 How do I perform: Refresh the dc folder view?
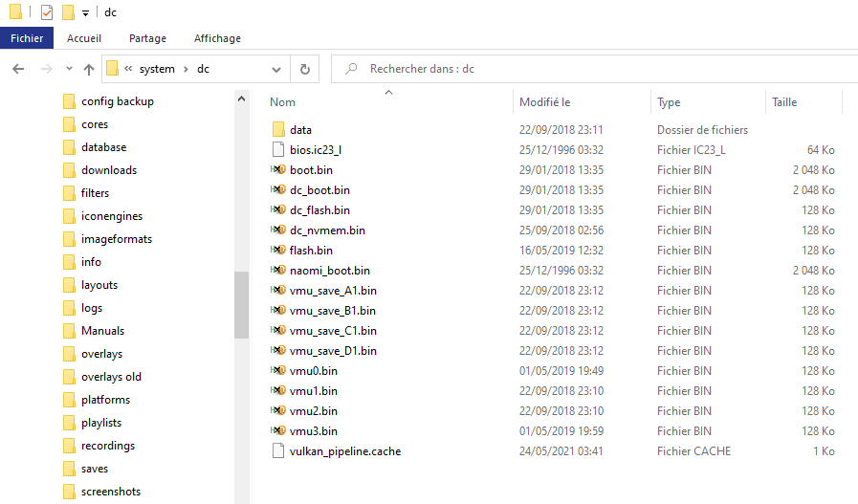(305, 69)
